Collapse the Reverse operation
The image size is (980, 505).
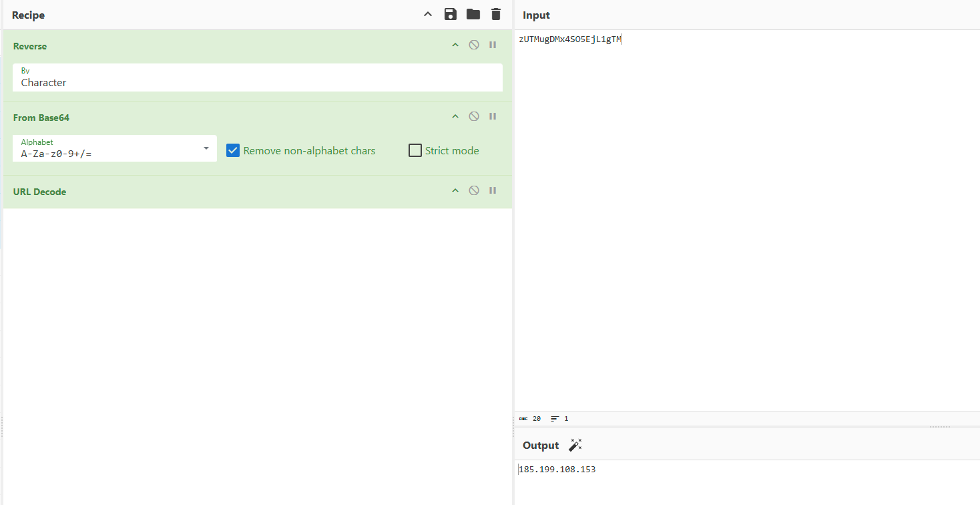[x=455, y=45]
